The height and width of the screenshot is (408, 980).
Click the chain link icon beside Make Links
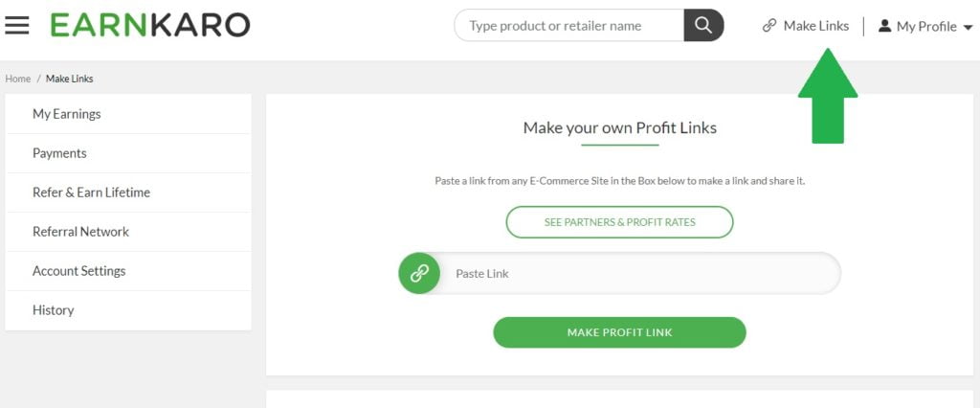click(x=769, y=26)
